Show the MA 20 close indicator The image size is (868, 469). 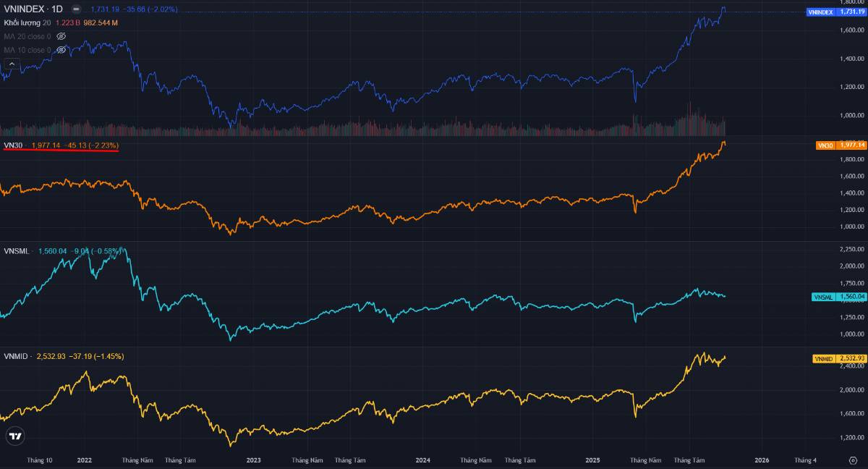tap(61, 36)
